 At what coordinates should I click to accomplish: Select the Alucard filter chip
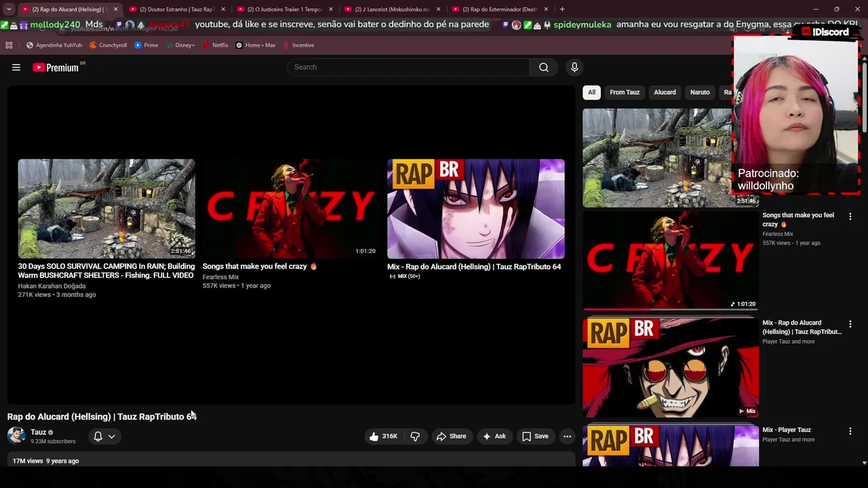click(665, 92)
